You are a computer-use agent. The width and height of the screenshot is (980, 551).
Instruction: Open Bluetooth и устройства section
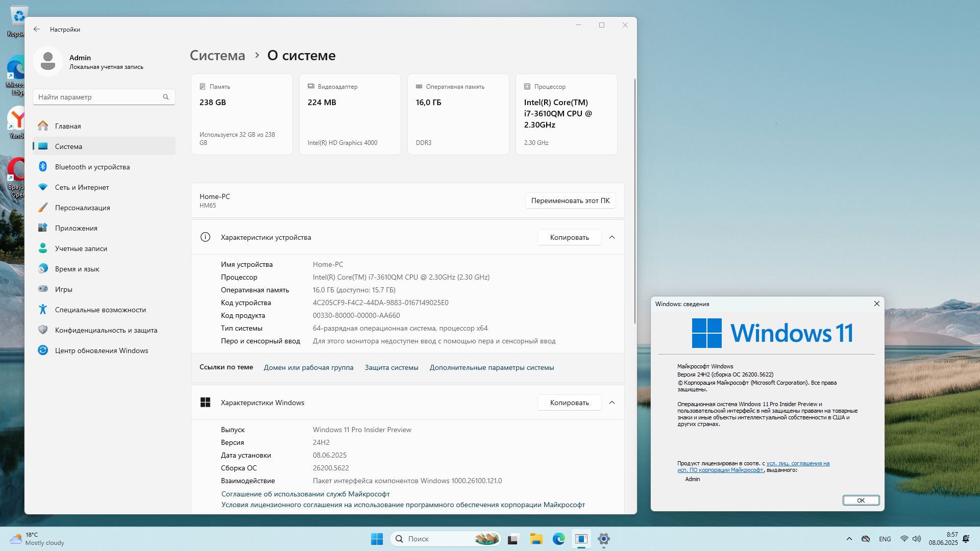tap(92, 167)
